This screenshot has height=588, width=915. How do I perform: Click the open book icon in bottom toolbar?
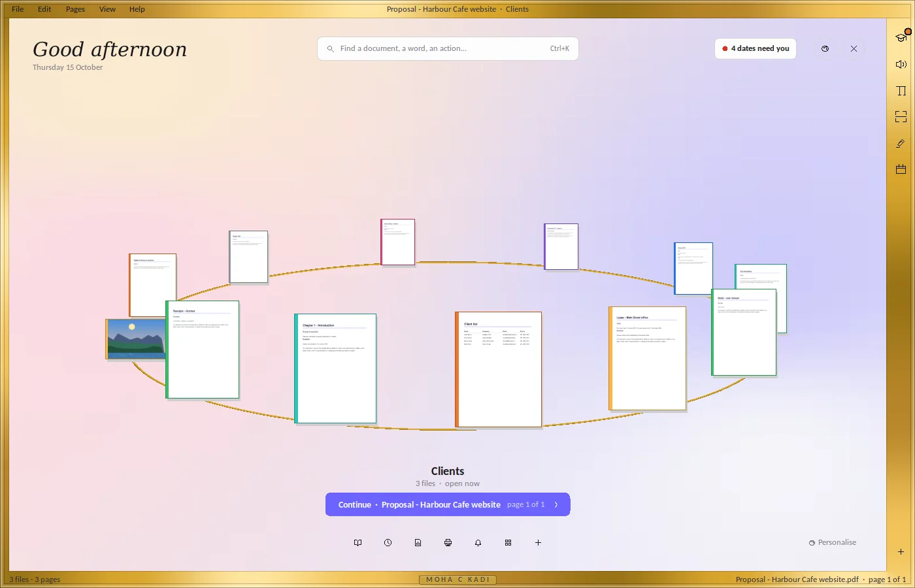click(358, 543)
